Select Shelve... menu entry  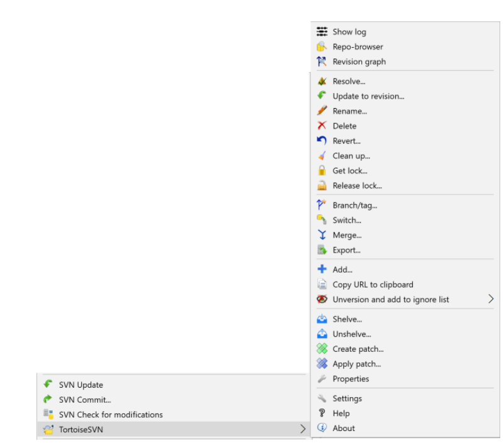pyautogui.click(x=405, y=319)
